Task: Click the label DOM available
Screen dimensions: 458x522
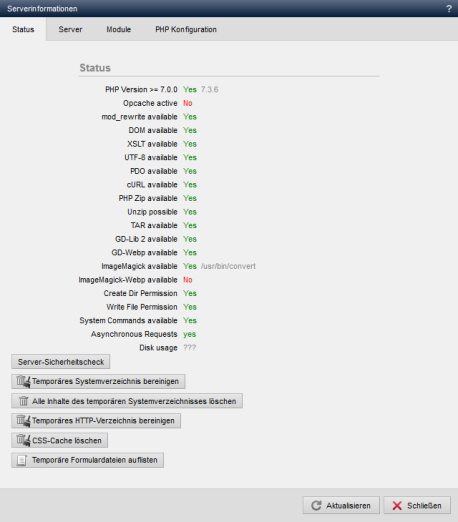Action: (x=153, y=130)
